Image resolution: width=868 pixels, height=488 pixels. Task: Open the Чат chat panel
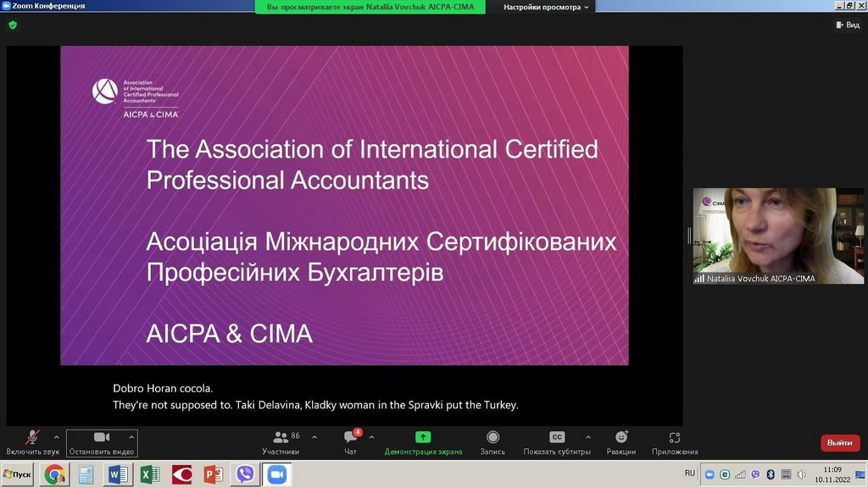[350, 442]
